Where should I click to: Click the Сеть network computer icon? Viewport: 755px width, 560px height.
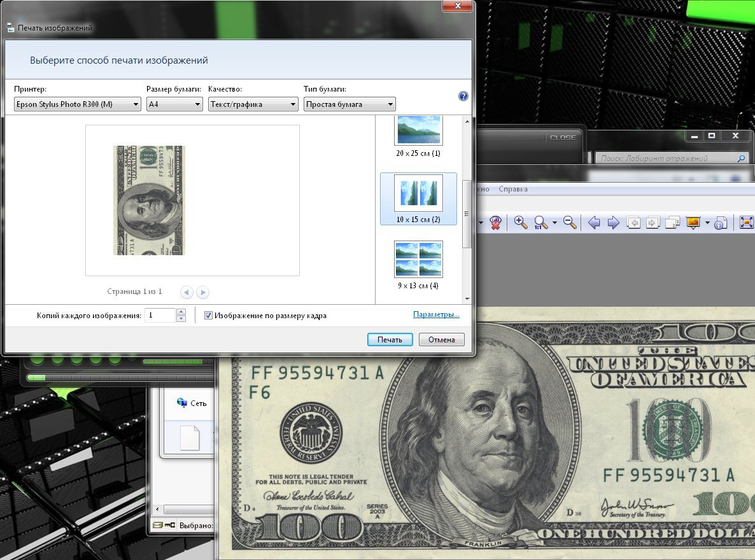pyautogui.click(x=181, y=403)
